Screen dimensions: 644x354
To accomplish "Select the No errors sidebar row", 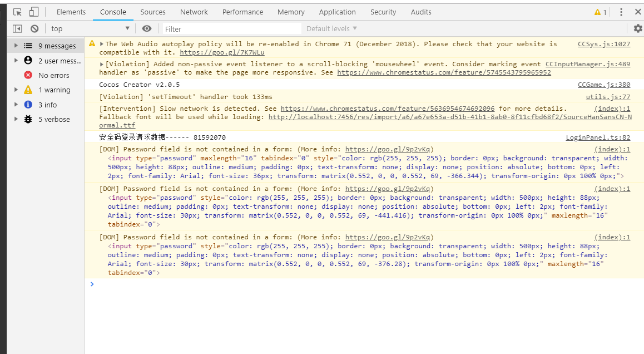I will pyautogui.click(x=46, y=75).
